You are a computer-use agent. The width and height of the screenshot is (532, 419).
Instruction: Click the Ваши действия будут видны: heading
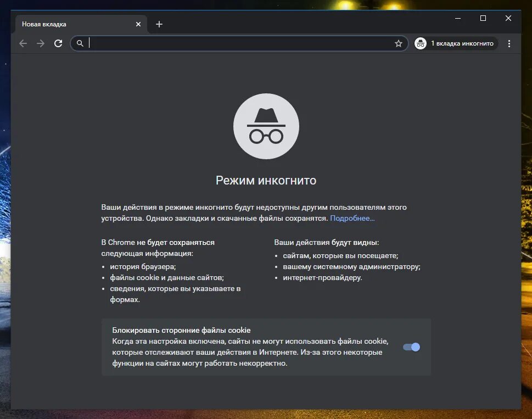point(327,243)
